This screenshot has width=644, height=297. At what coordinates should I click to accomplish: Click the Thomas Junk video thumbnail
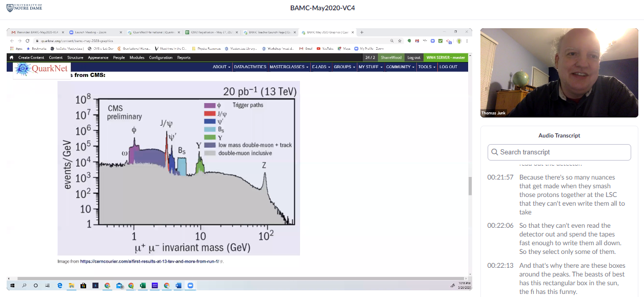[x=559, y=73]
